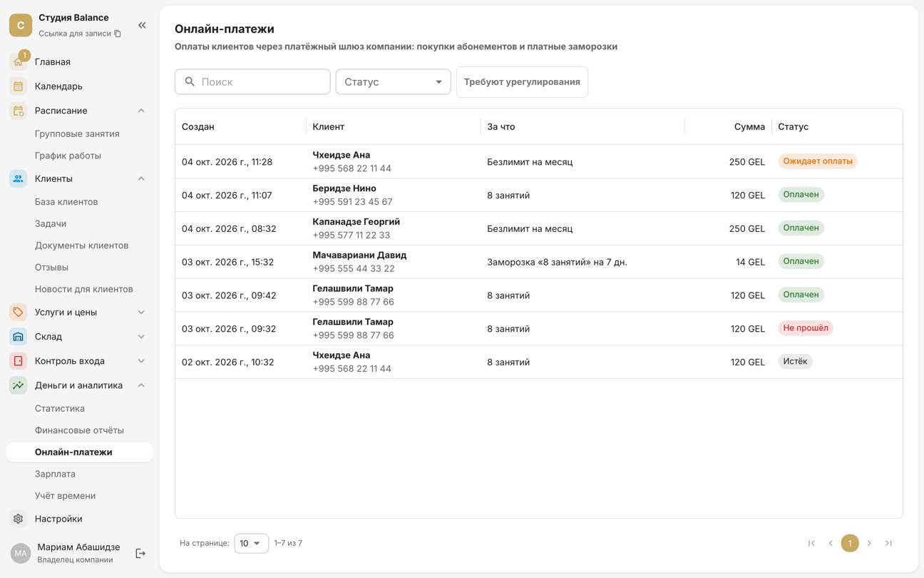Screen dimensions: 924x578
Task: Select page 1 in the pagination
Action: [x=850, y=543]
